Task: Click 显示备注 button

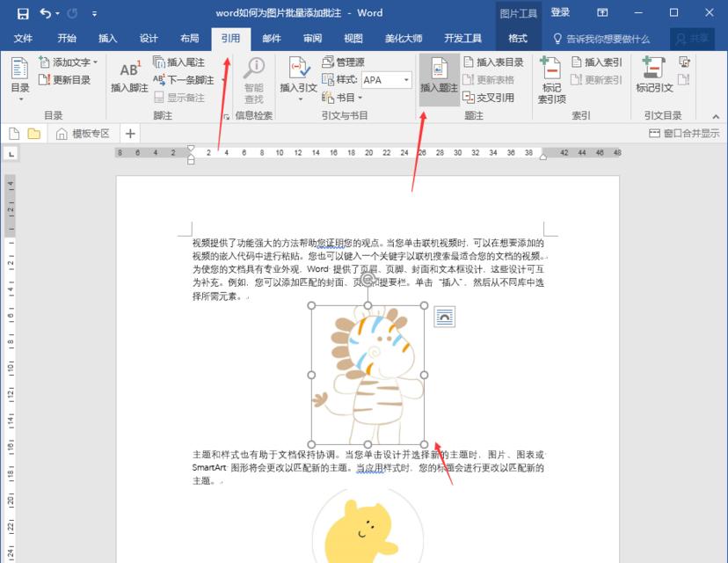Action: (x=178, y=98)
